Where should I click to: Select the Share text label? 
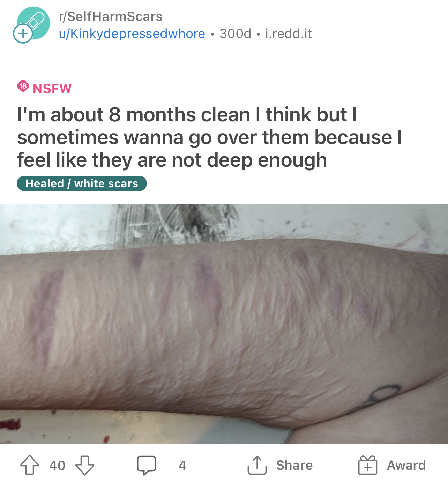294,465
